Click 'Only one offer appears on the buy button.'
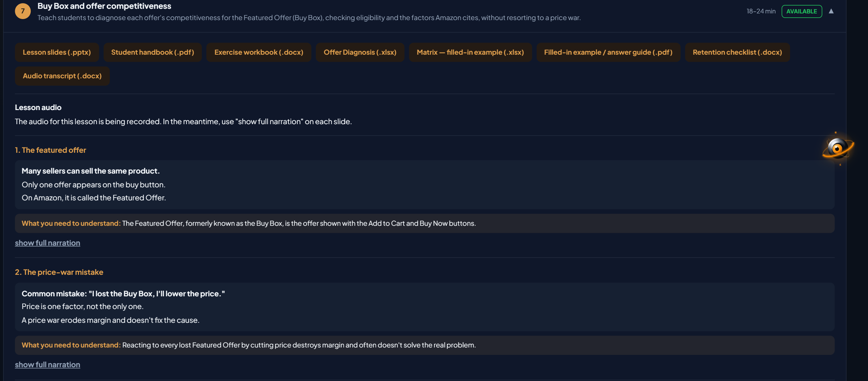868x381 pixels. 94,185
